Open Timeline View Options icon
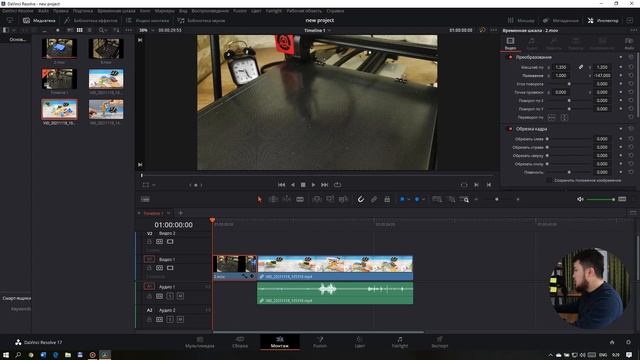The width and height of the screenshot is (640, 360). pyautogui.click(x=145, y=199)
